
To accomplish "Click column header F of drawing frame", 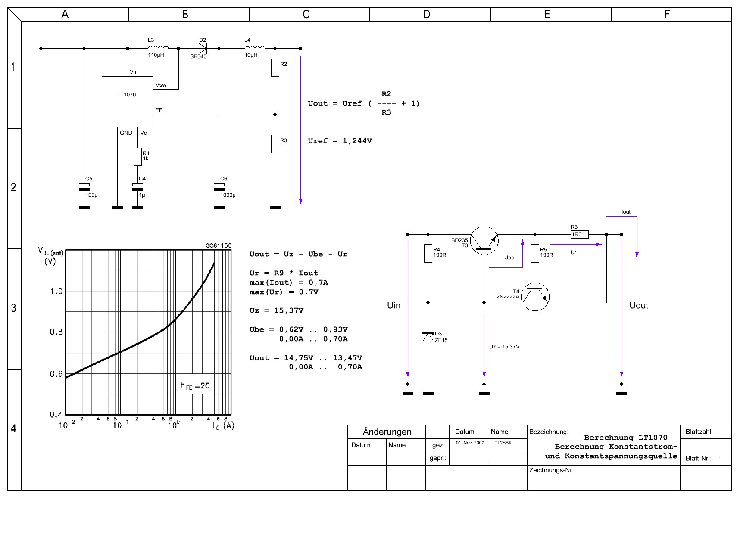I will coord(667,14).
